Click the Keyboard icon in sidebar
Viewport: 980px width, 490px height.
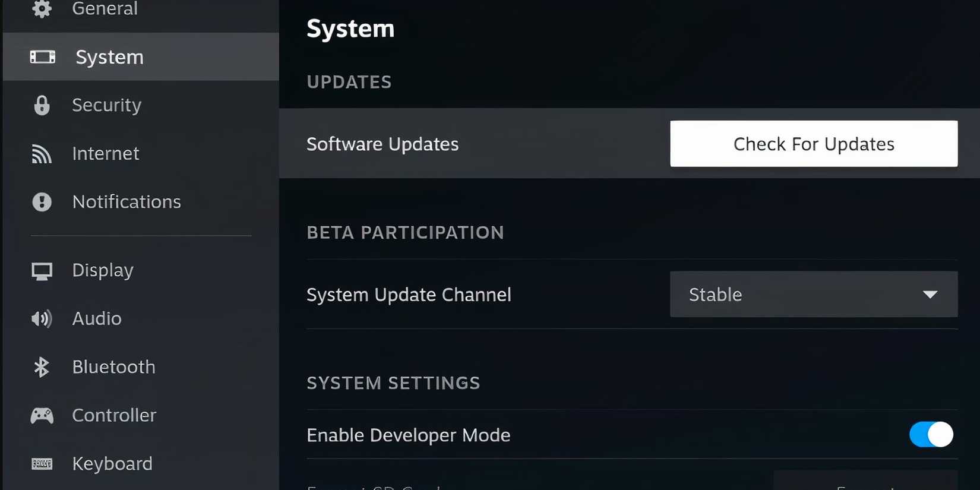coord(42,464)
